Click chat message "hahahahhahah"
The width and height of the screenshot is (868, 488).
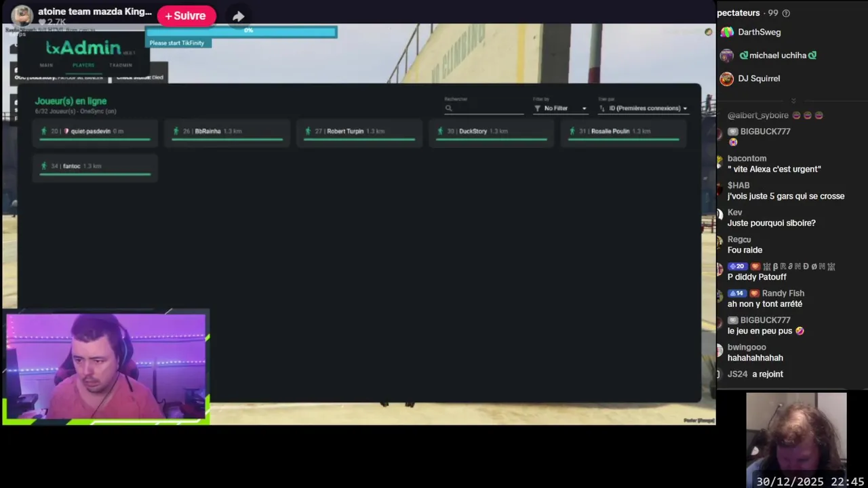click(755, 358)
